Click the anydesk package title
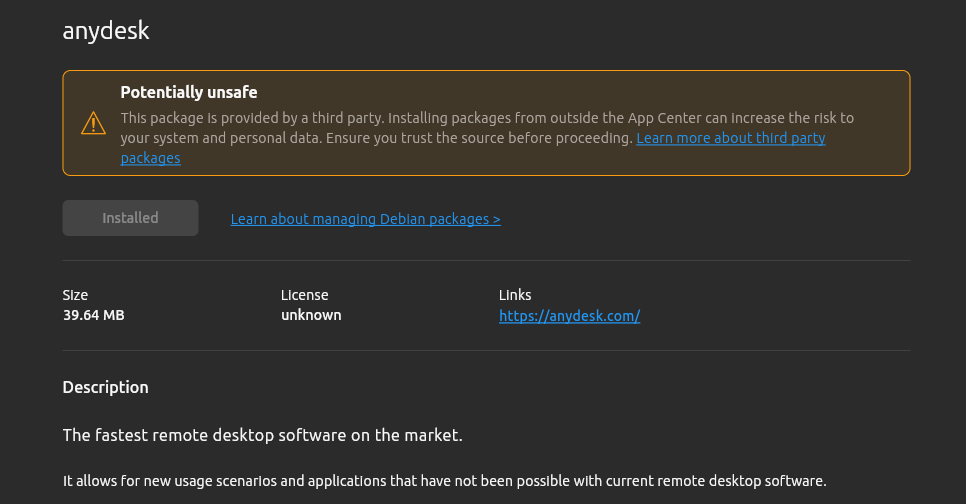Image resolution: width=966 pixels, height=504 pixels. click(106, 31)
